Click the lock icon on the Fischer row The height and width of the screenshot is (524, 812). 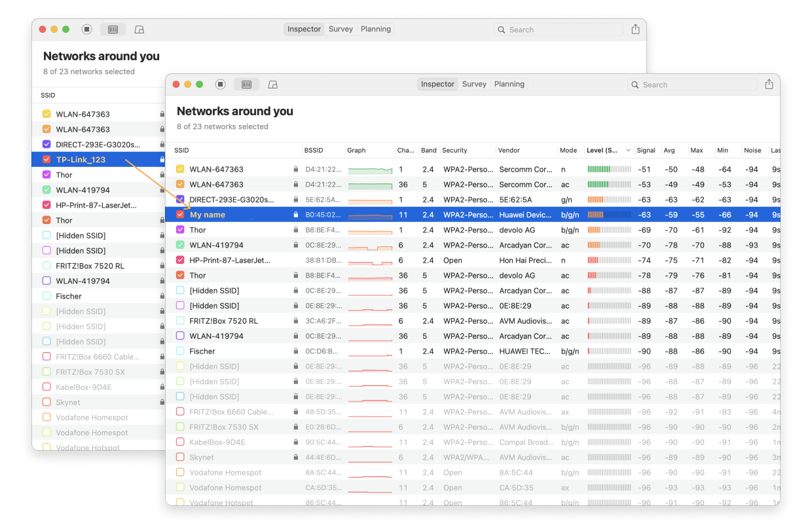(296, 352)
